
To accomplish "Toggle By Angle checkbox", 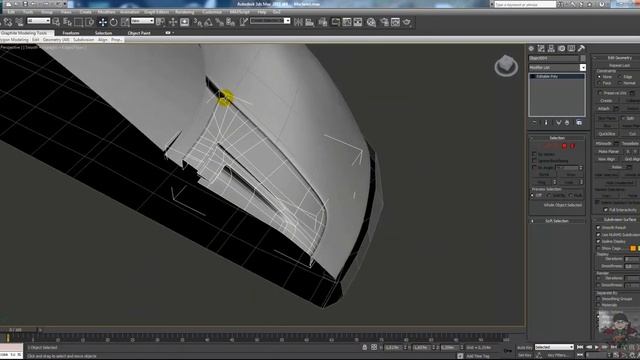I will tap(534, 168).
